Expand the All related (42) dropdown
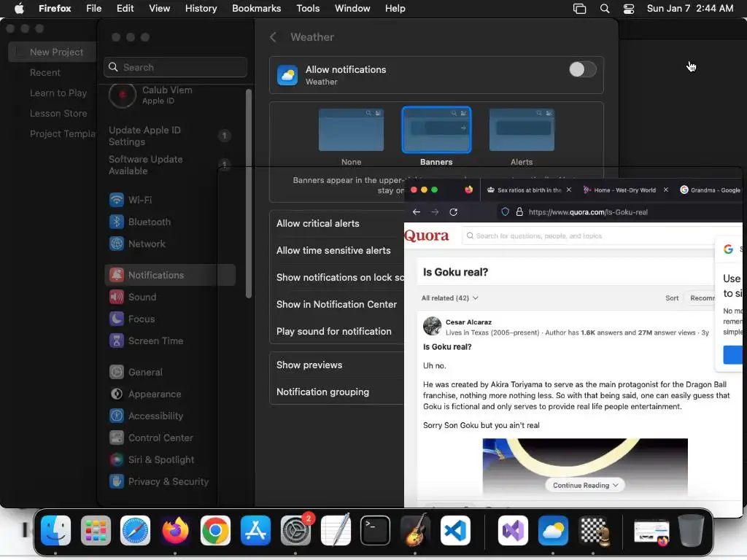This screenshot has height=560, width=747. coord(449,298)
